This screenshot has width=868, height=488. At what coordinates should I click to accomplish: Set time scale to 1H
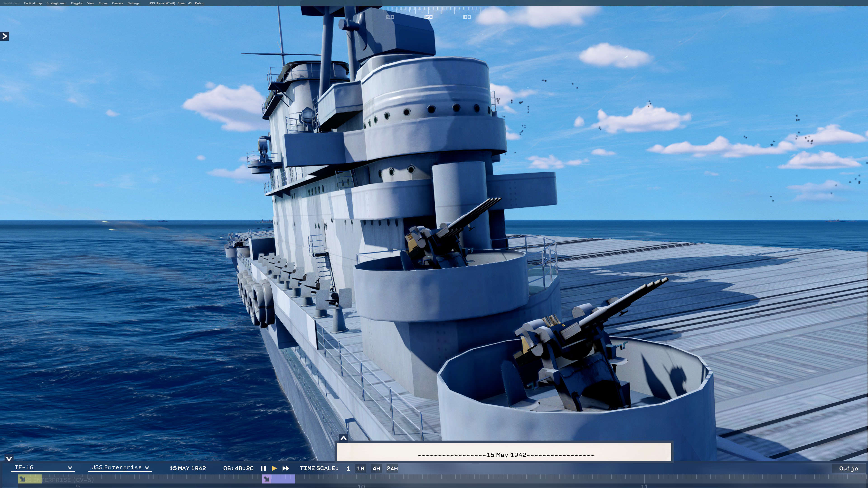(360, 468)
